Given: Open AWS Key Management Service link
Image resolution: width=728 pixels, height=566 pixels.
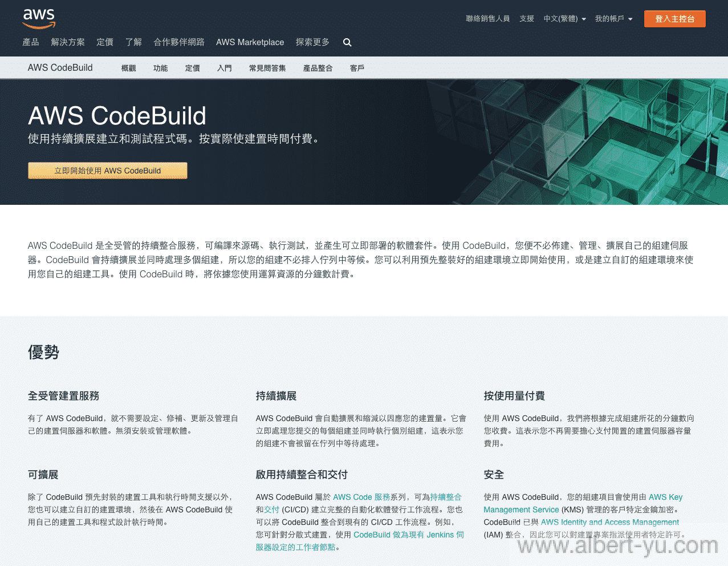Looking at the screenshot, I should click(583, 503).
